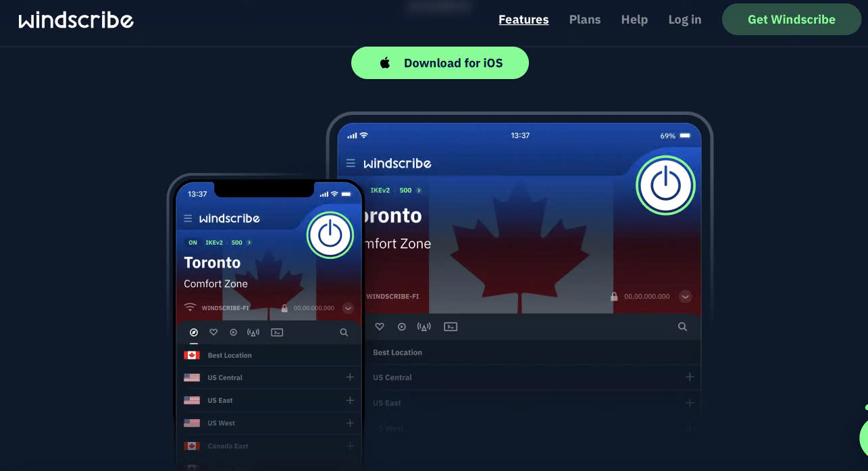
Task: Click WiFi icon next to WINDSCRIBE-FI on phone
Action: tap(190, 307)
